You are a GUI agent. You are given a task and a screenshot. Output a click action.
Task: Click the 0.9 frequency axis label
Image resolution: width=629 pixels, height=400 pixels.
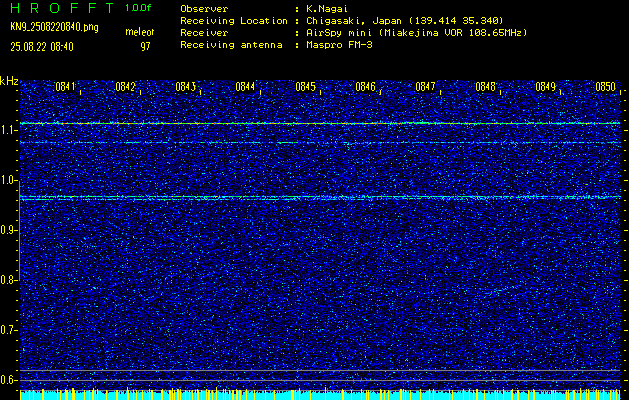point(8,230)
